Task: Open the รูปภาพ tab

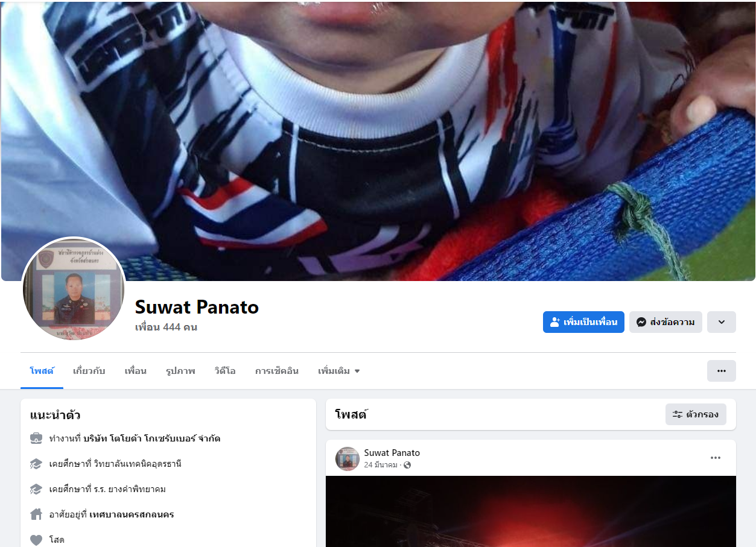Action: [180, 371]
